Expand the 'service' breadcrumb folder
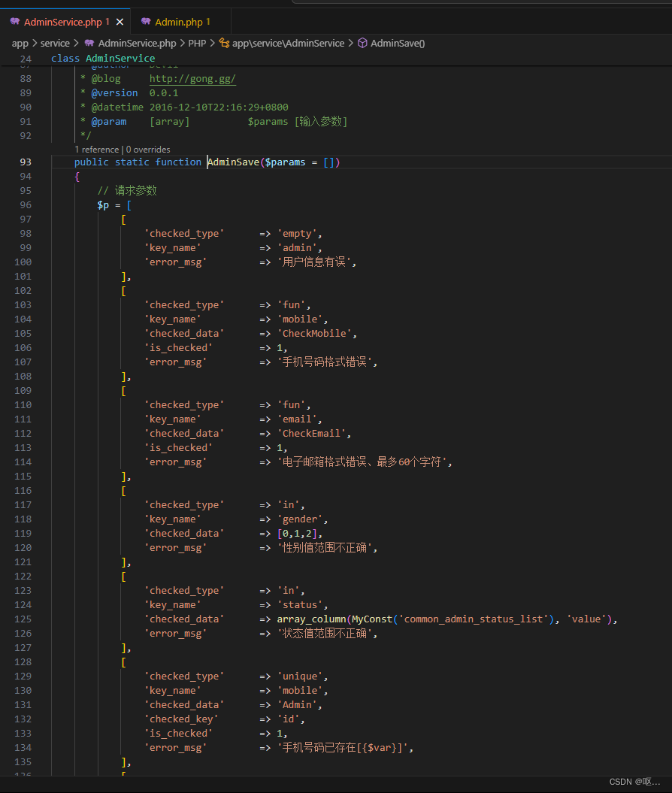Image resolution: width=672 pixels, height=793 pixels. 55,43
